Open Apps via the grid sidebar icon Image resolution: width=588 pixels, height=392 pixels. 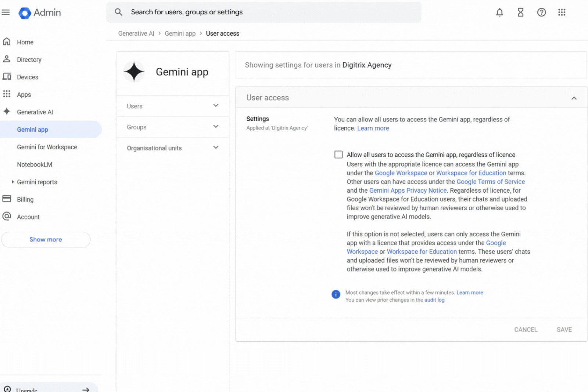(x=7, y=94)
